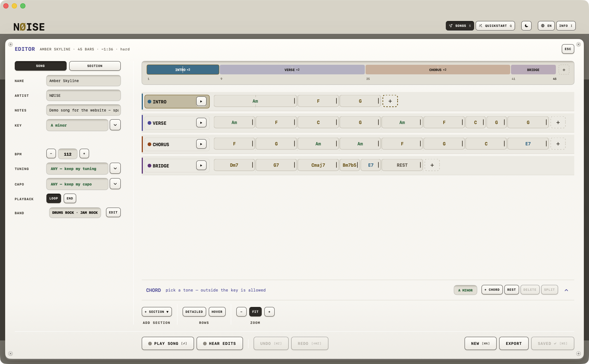Open the SONGS menu

[x=460, y=26]
